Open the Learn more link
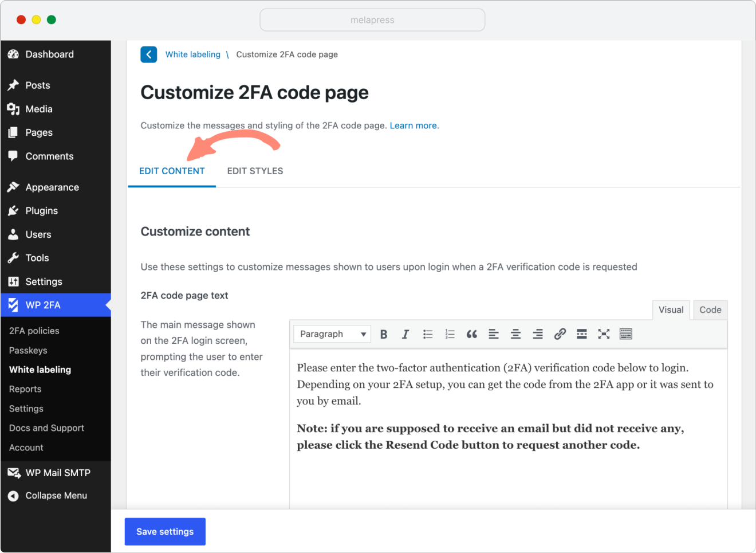756x553 pixels. pyautogui.click(x=414, y=125)
